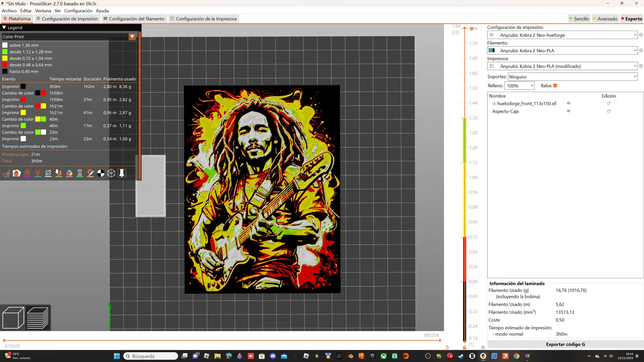Viewport: 644px width, 362px height.
Task: Show hidden system tray icons chevron
Action: [589, 356]
